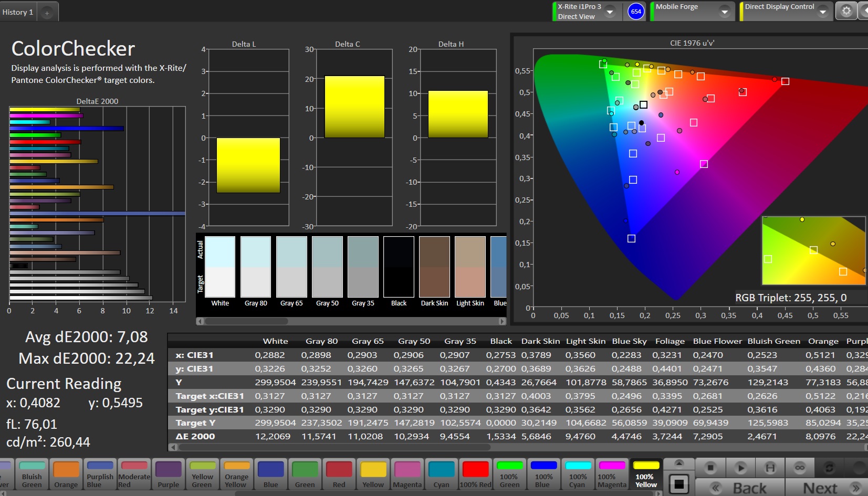
Task: Switch to the History 1 tab
Action: pyautogui.click(x=18, y=12)
